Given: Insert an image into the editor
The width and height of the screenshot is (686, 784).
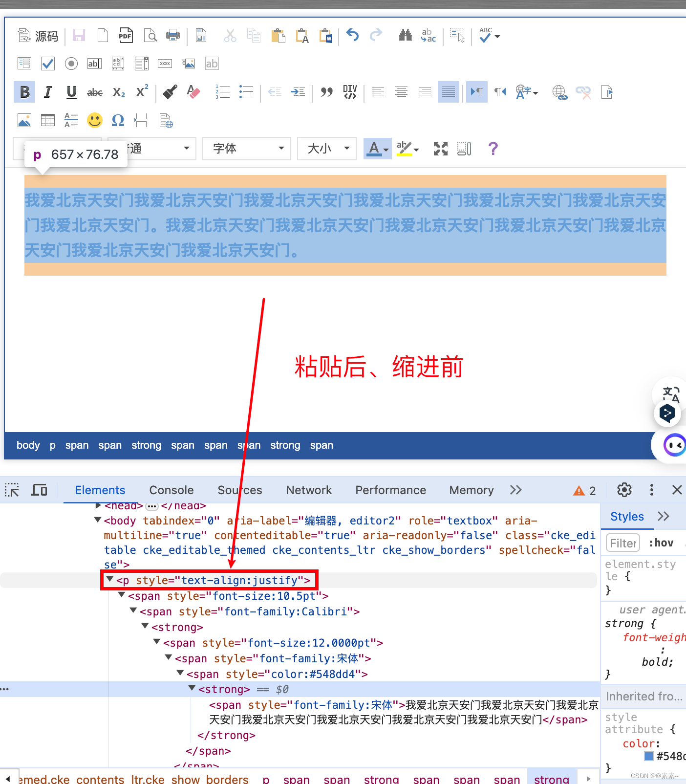Looking at the screenshot, I should click(24, 120).
